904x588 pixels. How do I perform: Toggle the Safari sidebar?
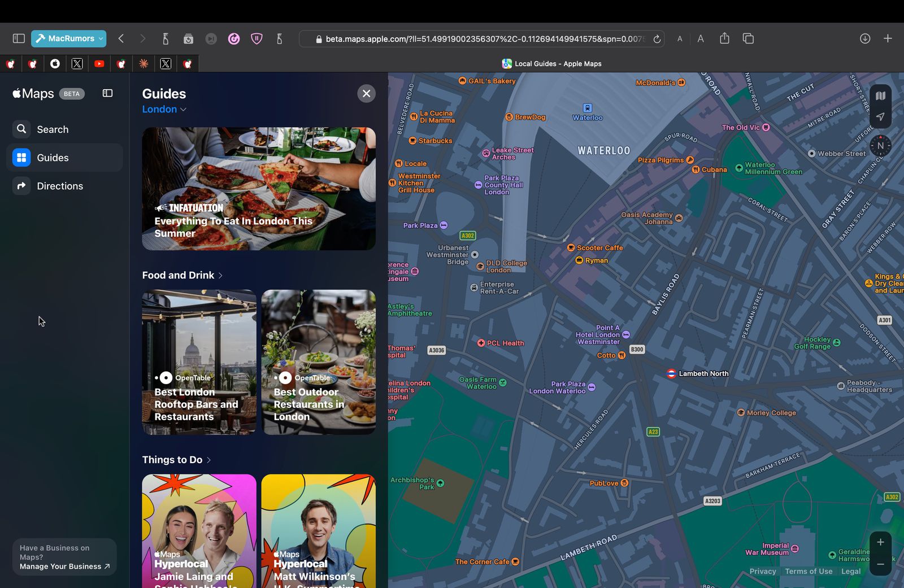click(x=19, y=38)
